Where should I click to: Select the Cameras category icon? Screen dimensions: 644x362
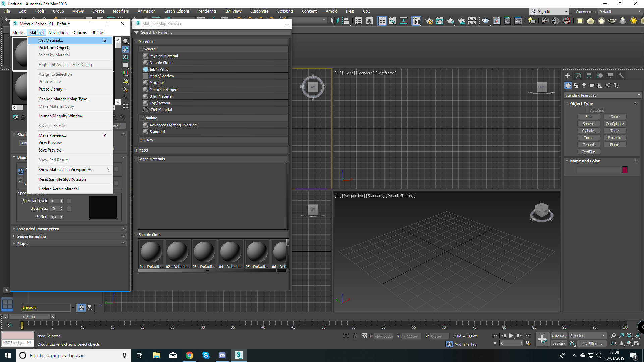click(x=592, y=85)
